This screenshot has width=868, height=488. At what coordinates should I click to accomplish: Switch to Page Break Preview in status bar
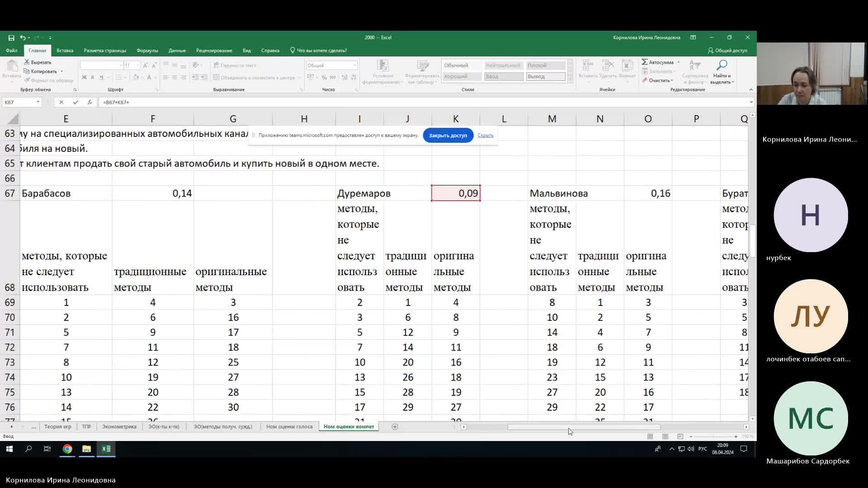[680, 436]
